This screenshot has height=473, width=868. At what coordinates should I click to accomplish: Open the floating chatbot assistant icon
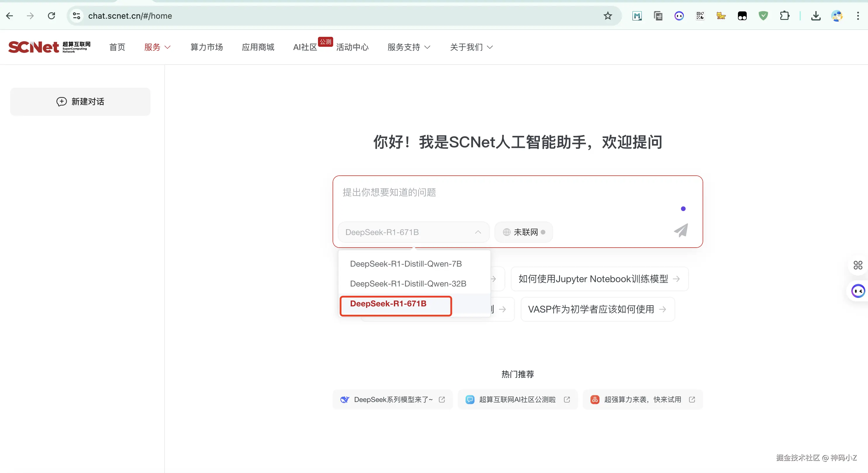click(857, 291)
